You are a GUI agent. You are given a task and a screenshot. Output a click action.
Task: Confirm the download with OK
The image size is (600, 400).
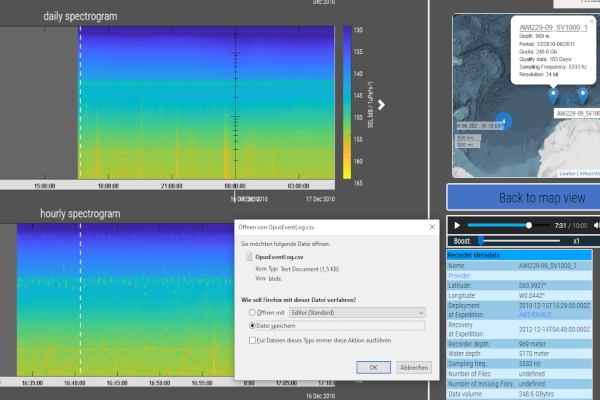tap(373, 367)
